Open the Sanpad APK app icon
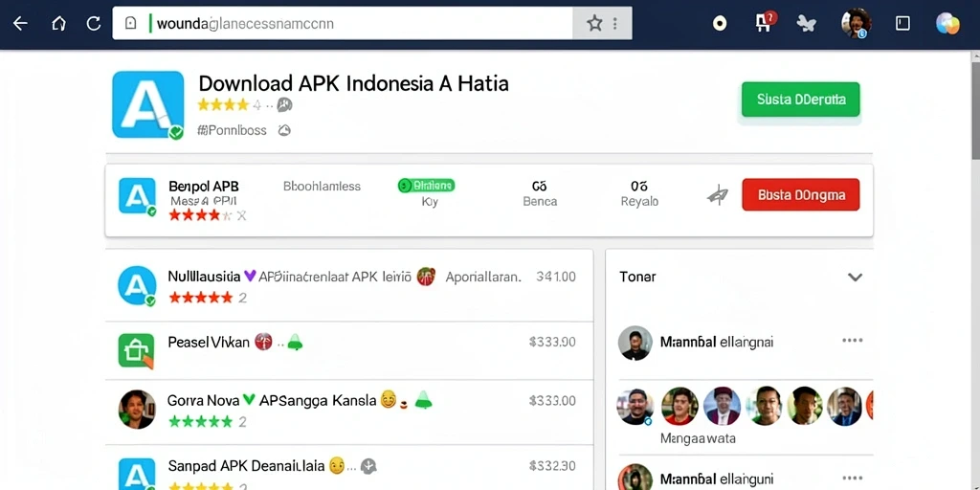 137,473
